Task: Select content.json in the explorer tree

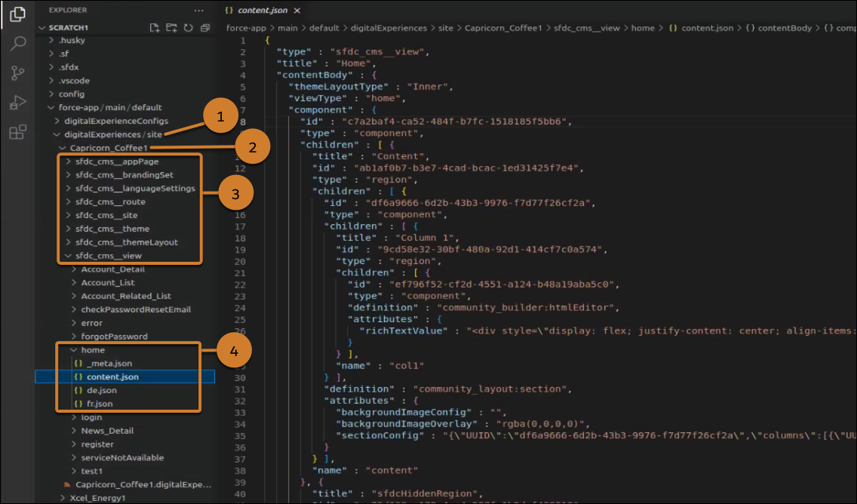Action: pyautogui.click(x=124, y=376)
